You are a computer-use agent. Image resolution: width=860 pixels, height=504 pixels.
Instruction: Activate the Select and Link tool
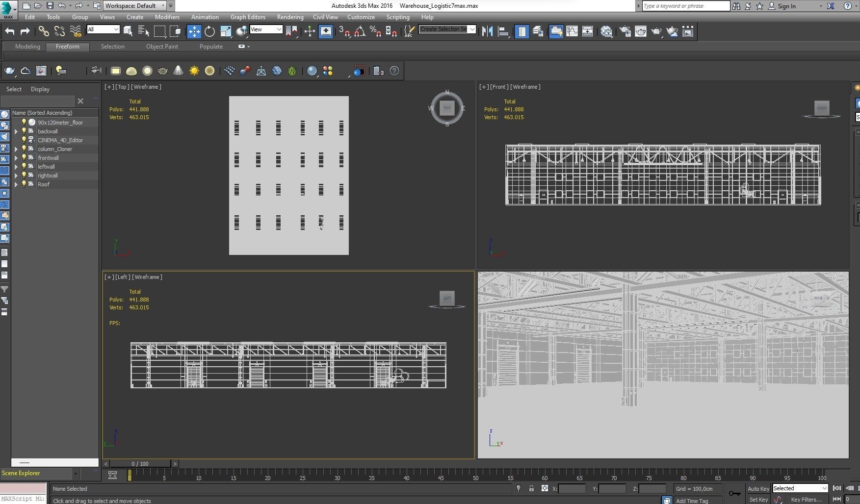[44, 31]
